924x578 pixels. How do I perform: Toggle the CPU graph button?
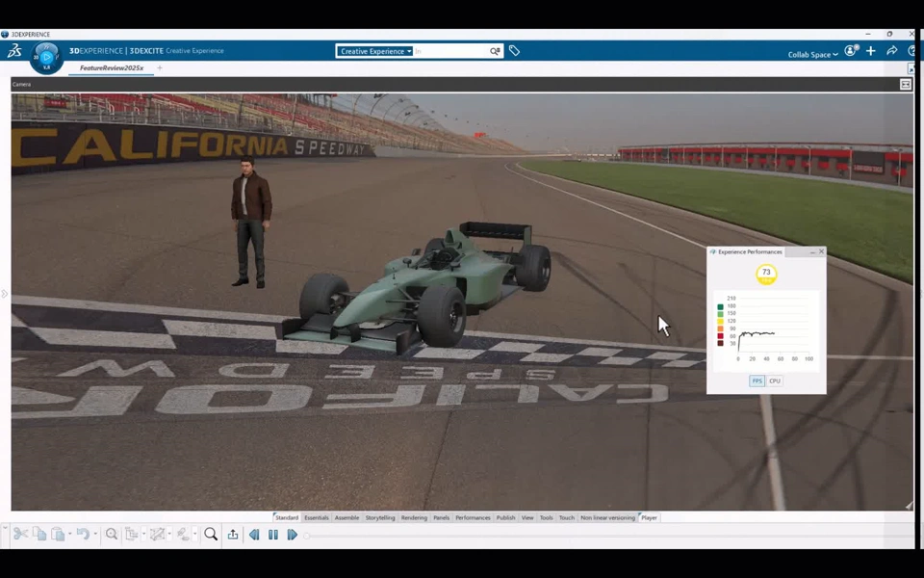point(774,381)
